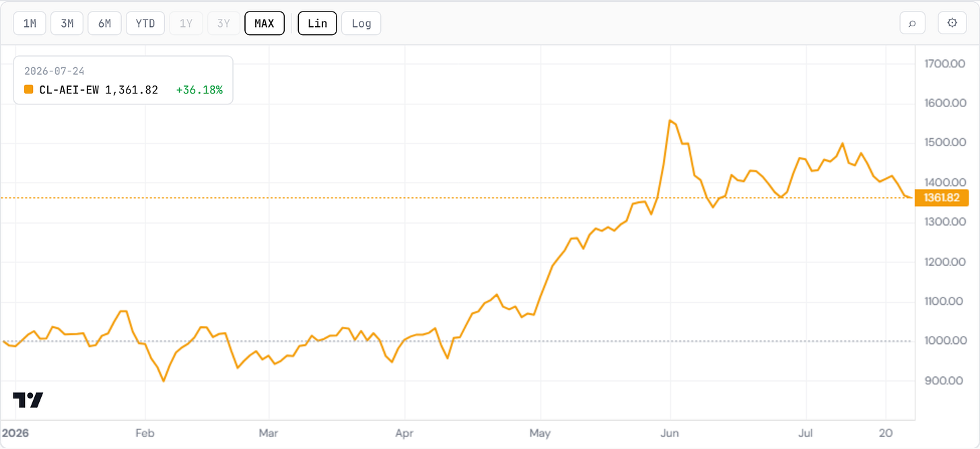Click the Jul time axis label
Image resolution: width=980 pixels, height=449 pixels.
coord(806,433)
